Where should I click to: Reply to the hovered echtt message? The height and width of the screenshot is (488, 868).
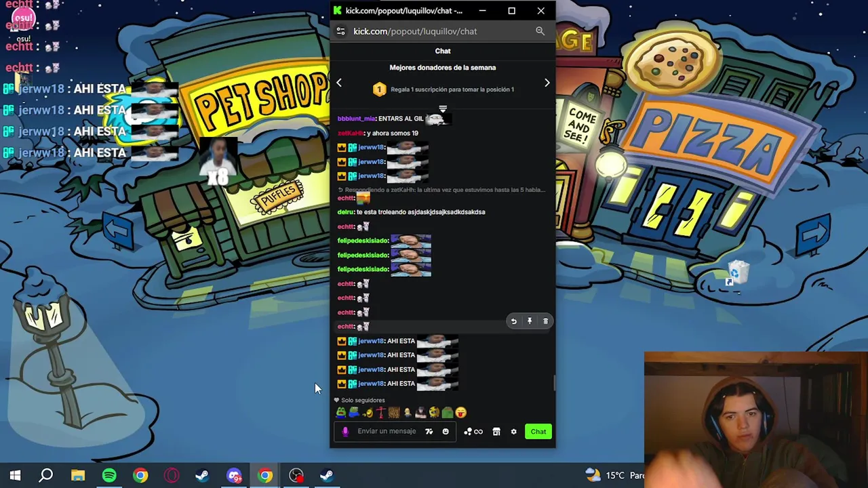[513, 321]
